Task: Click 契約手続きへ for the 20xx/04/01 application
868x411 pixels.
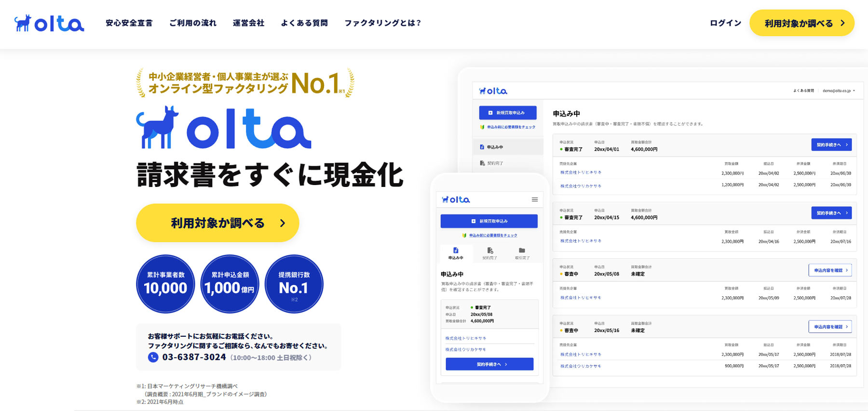Action: pyautogui.click(x=831, y=145)
